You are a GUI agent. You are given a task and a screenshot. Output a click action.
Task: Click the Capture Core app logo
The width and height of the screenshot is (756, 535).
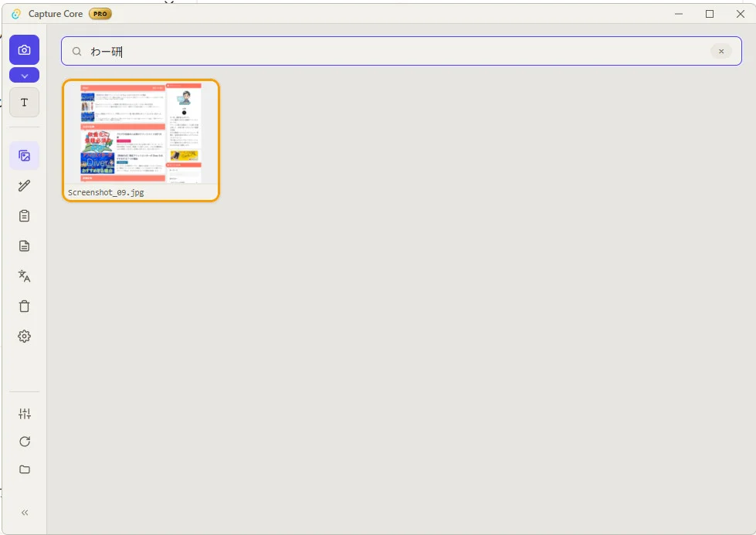point(16,14)
